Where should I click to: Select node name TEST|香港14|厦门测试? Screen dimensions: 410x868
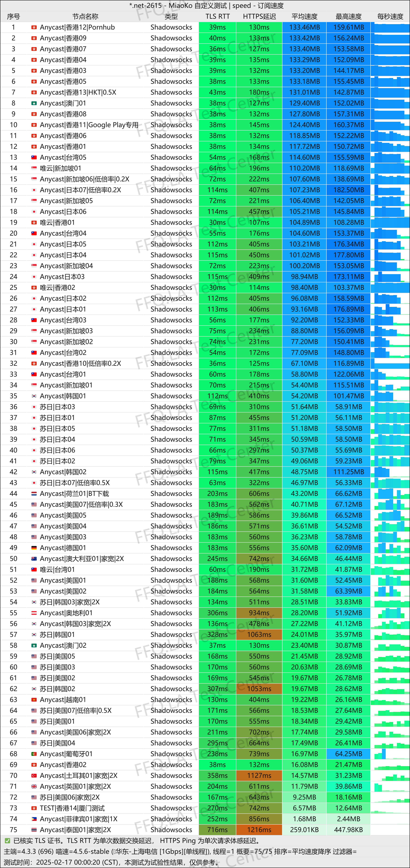pyautogui.click(x=72, y=808)
